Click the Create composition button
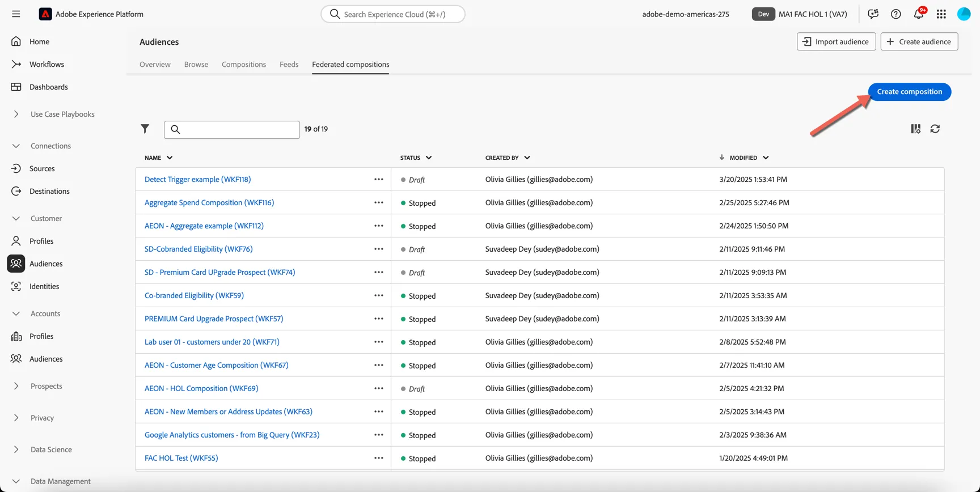Screen dimensions: 980x492 tap(910, 92)
